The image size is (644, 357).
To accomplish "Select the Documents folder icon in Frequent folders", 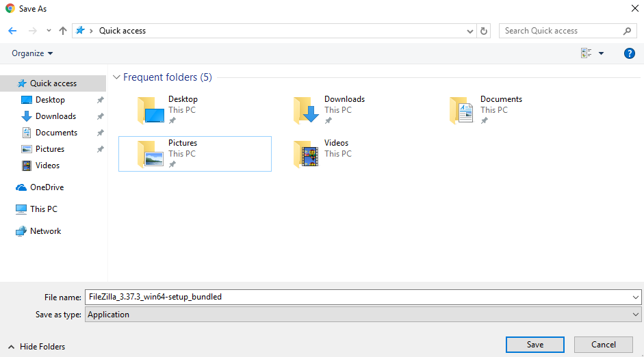I will (x=462, y=110).
